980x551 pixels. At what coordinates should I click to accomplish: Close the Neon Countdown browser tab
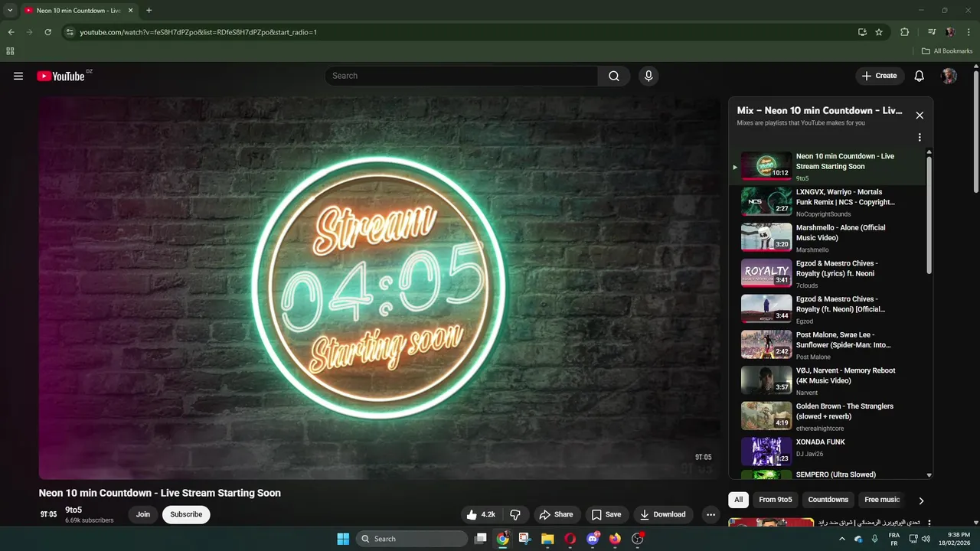point(130,11)
